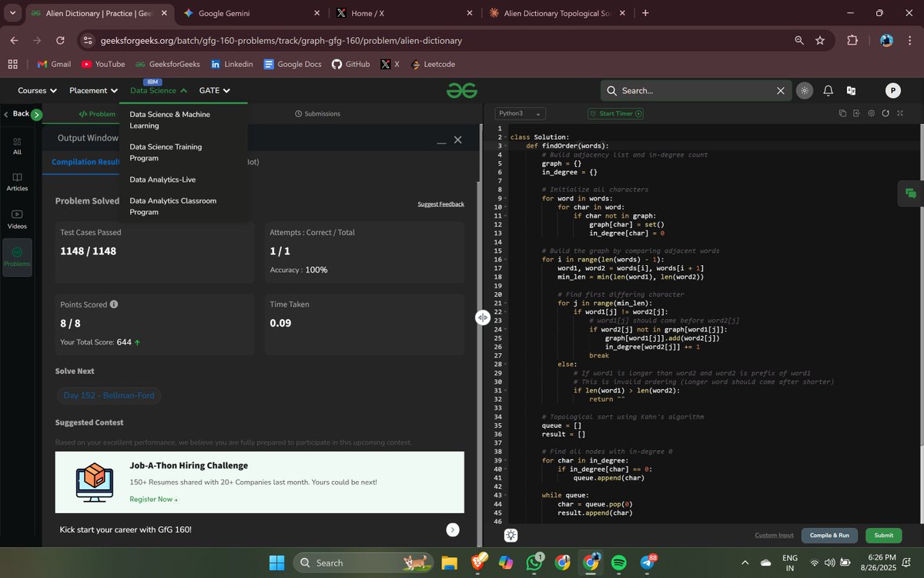Screen dimensions: 924x578
Task: Submit the solution
Action: click(883, 535)
